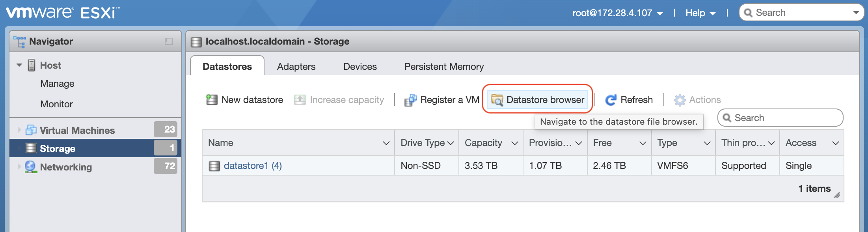Minimize the Navigator panel
The height and width of the screenshot is (232, 868).
coord(169,41)
